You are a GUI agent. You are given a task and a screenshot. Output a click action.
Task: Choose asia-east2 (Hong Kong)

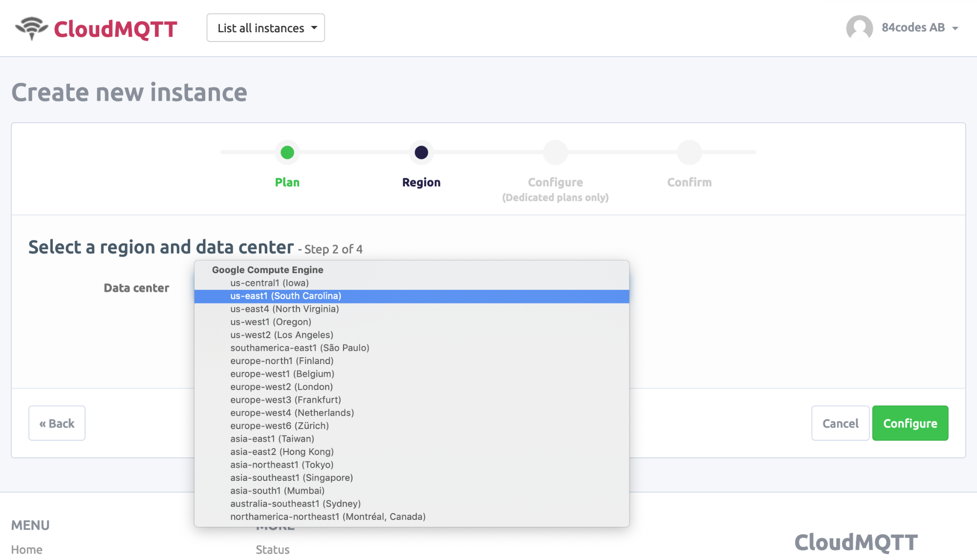(x=412, y=452)
